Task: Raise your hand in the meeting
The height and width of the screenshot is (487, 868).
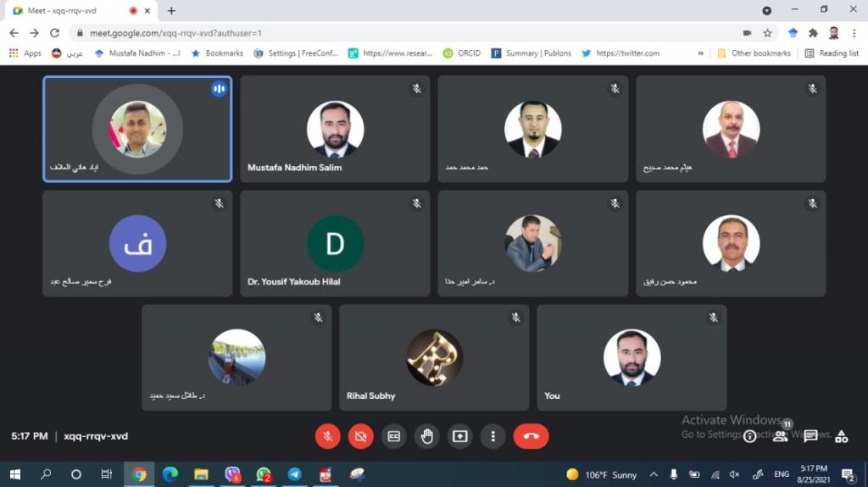Action: [426, 436]
